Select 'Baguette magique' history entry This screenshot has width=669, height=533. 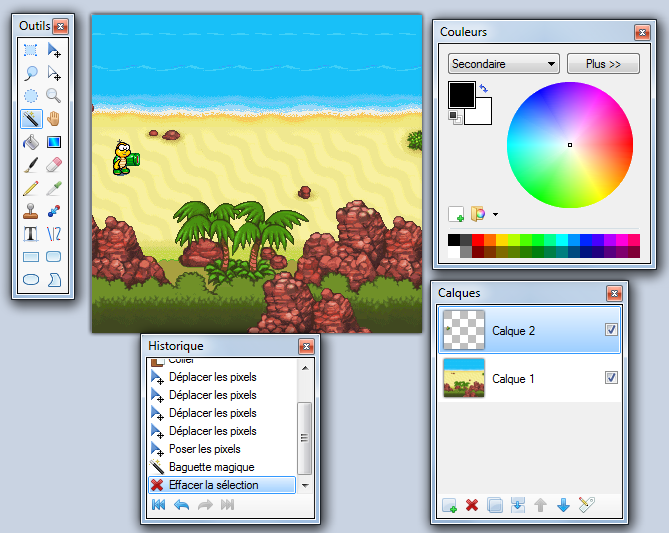click(x=211, y=467)
